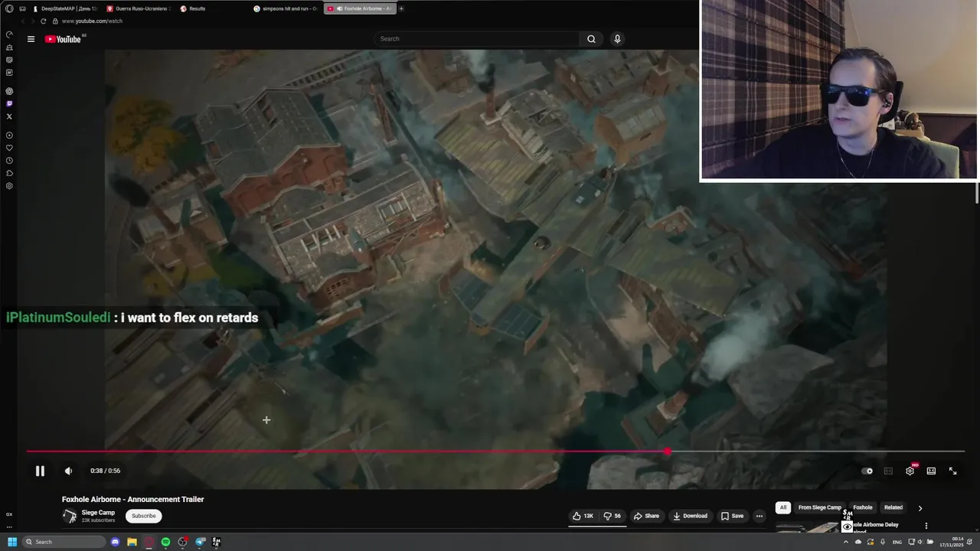The height and width of the screenshot is (551, 980).
Task: Seek using the red progress bar handle
Action: (668, 452)
